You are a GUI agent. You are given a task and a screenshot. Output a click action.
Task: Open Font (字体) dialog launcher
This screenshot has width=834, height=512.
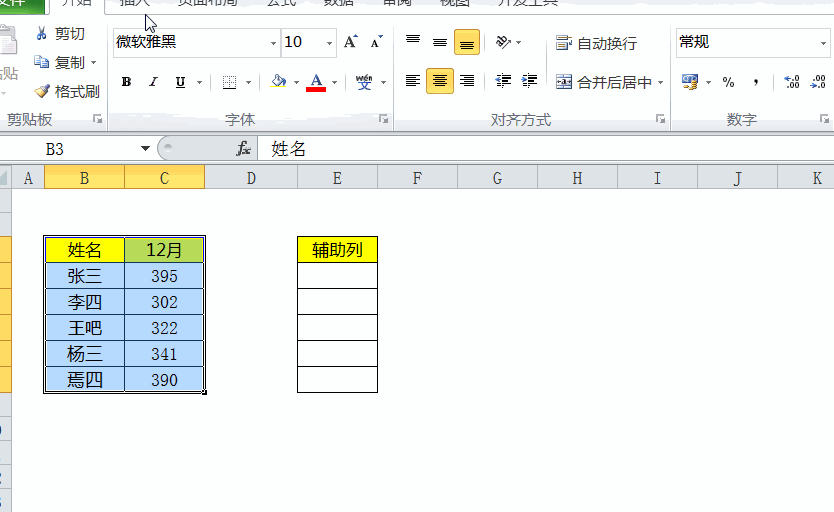point(383,119)
